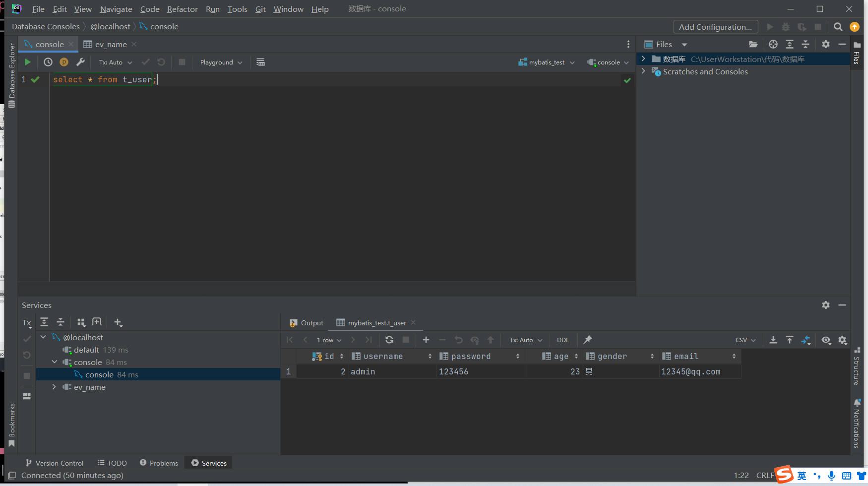The image size is (868, 486).
Task: Click the 1:22 caret position in status bar
Action: (x=741, y=475)
